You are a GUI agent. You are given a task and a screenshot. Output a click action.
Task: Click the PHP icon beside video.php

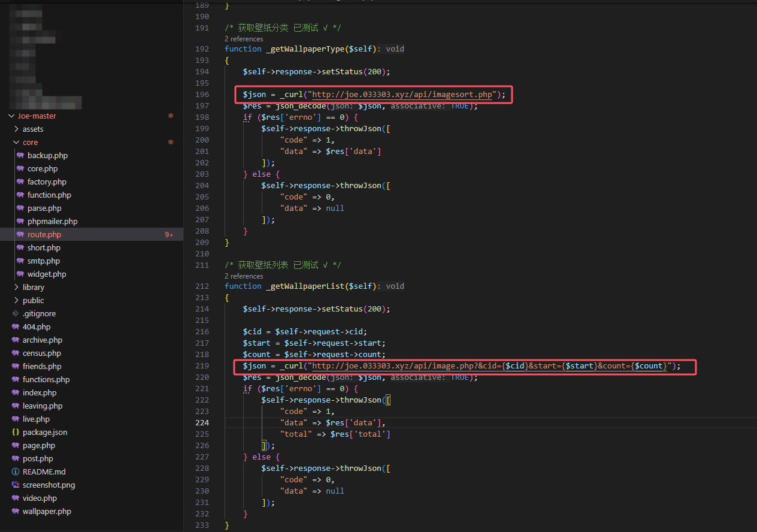click(16, 498)
